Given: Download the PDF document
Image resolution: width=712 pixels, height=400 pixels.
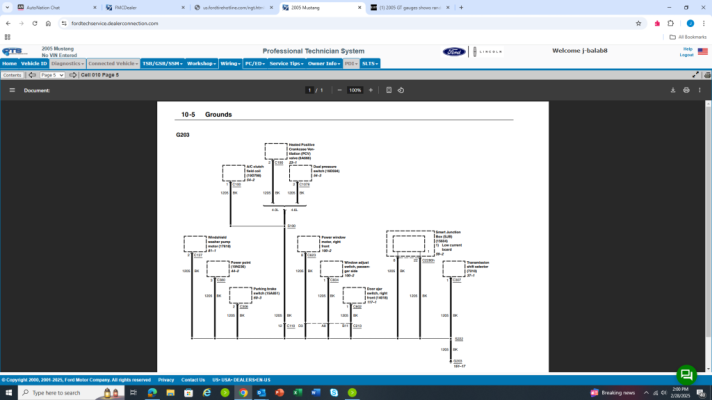Looking at the screenshot, I should point(673,90).
